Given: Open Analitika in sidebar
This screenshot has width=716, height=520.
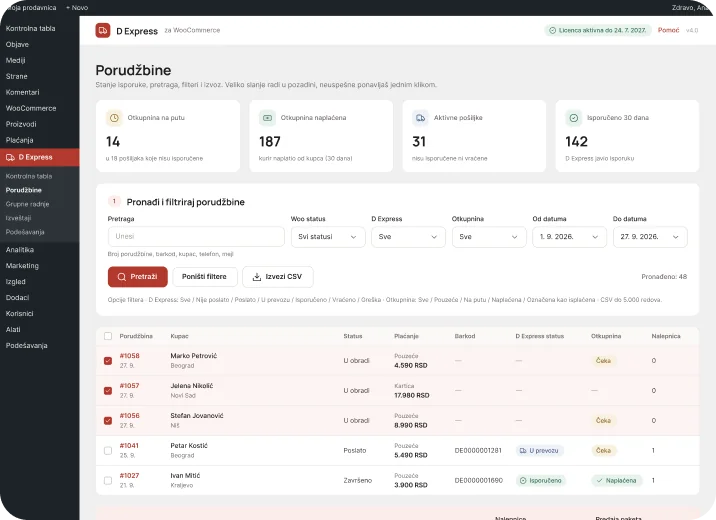Looking at the screenshot, I should (x=20, y=250).
